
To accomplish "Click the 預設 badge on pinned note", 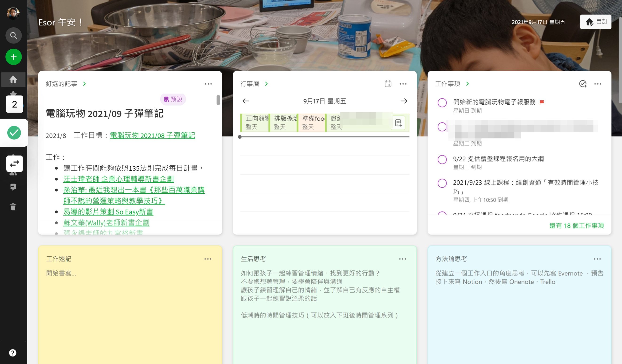I will [x=173, y=99].
